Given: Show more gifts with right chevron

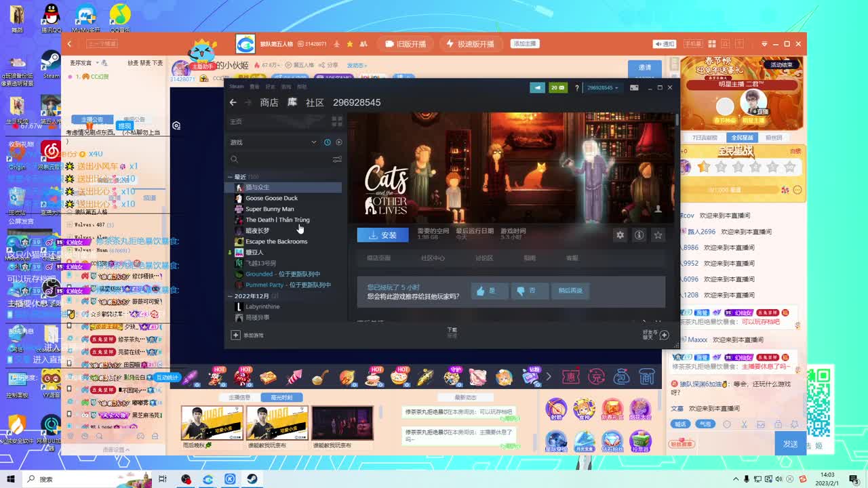Looking at the screenshot, I should 548,377.
